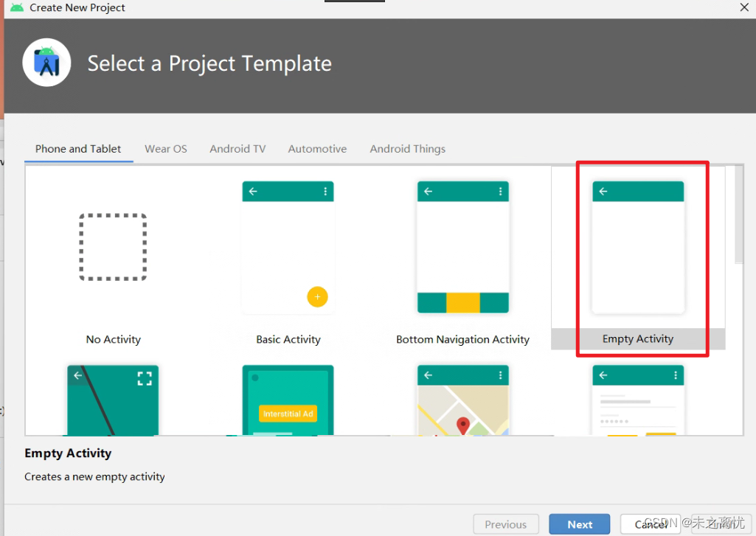Click the Android Studio logo in header

[x=46, y=63]
